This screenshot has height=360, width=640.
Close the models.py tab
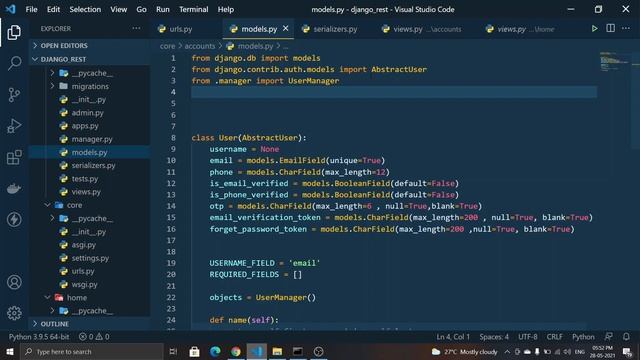[285, 29]
